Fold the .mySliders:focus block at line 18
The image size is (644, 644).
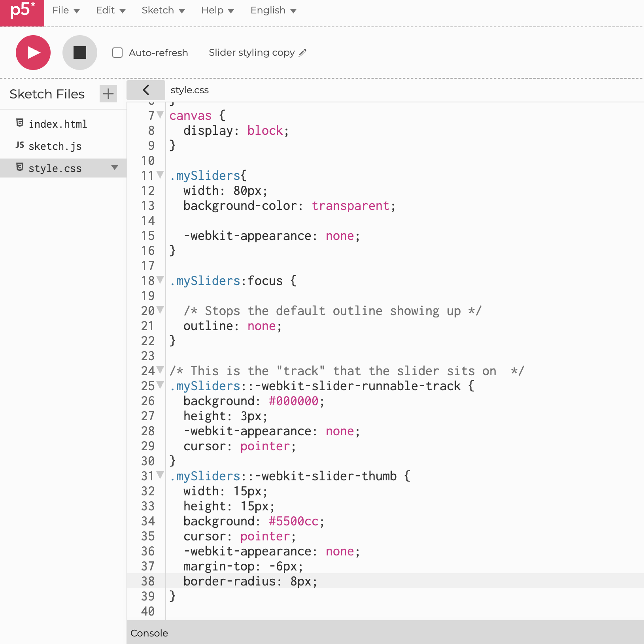[x=160, y=280]
